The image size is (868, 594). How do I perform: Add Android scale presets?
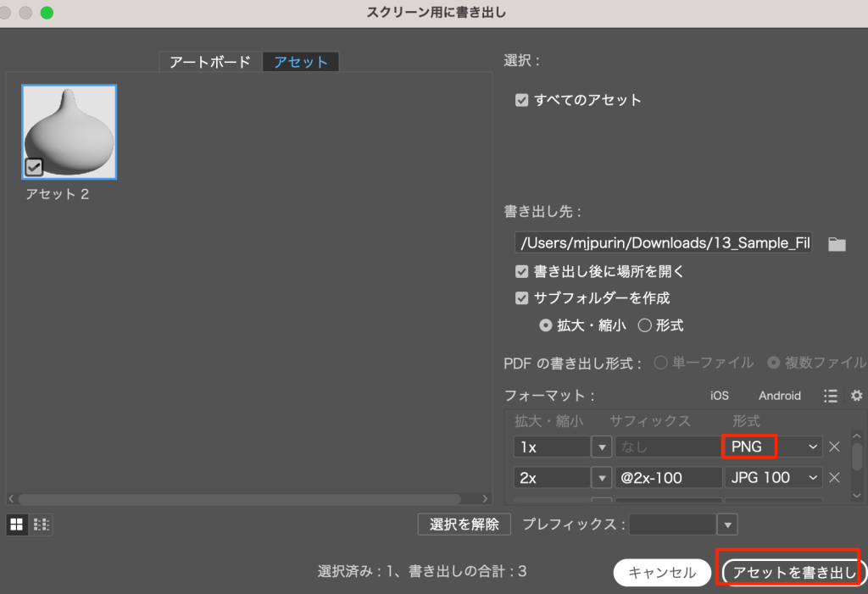click(x=779, y=396)
